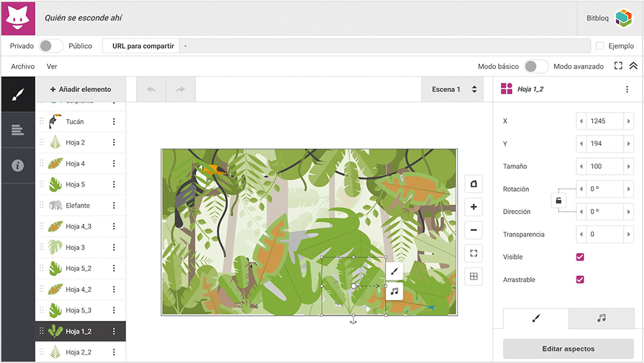The height and width of the screenshot is (363, 644).
Task: Open the three-dot menu for Tucán
Action: pyautogui.click(x=114, y=121)
